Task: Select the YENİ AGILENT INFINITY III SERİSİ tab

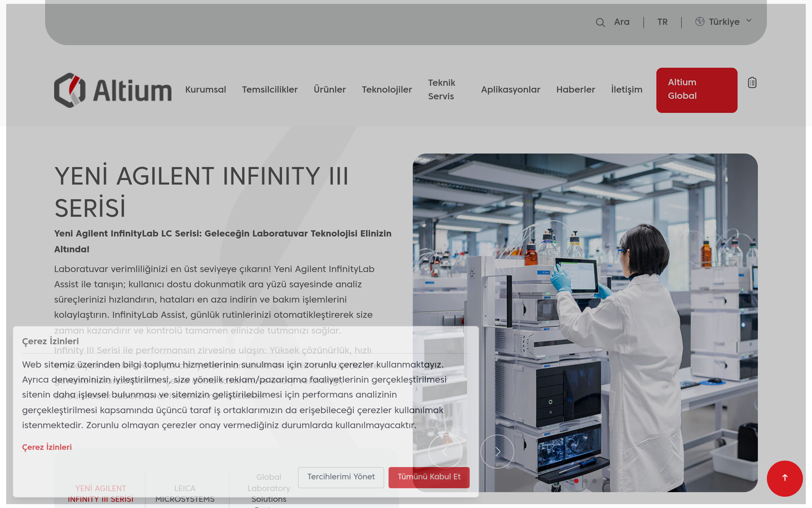Action: 100,493
